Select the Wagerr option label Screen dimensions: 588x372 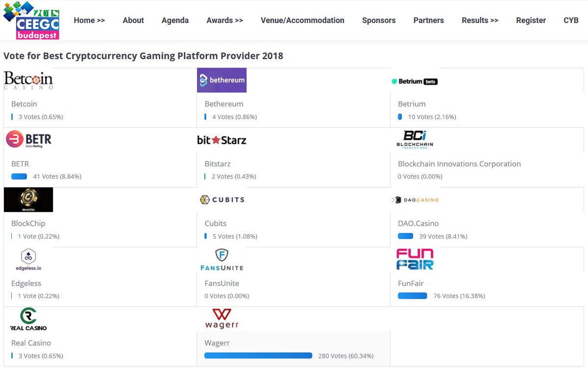pyautogui.click(x=217, y=343)
